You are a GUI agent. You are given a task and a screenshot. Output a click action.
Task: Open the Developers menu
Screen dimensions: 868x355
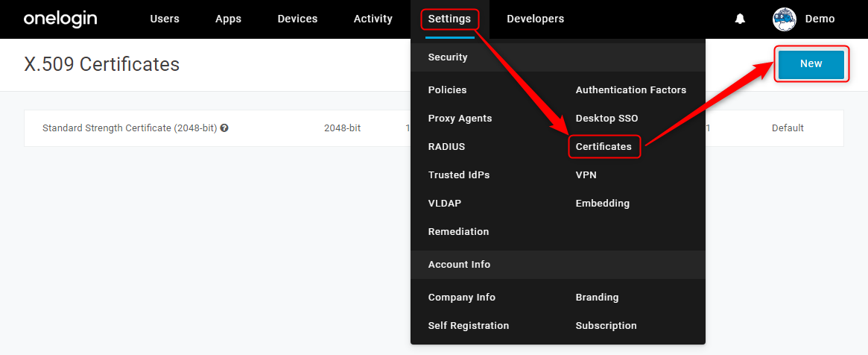coord(535,19)
